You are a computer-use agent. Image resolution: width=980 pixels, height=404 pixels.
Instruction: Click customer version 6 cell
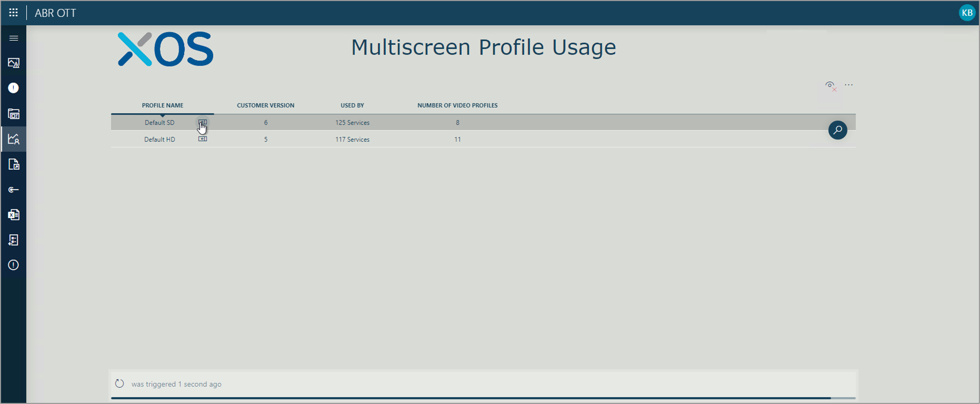coord(265,122)
